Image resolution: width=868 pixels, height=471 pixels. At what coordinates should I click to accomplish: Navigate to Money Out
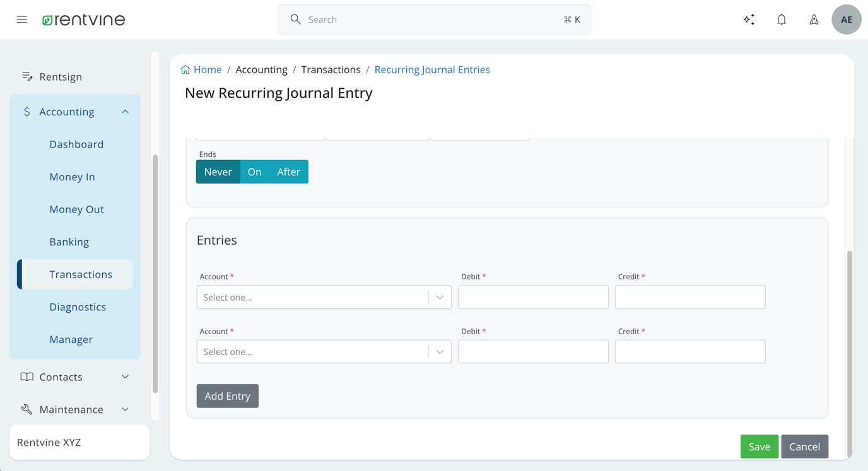click(76, 209)
